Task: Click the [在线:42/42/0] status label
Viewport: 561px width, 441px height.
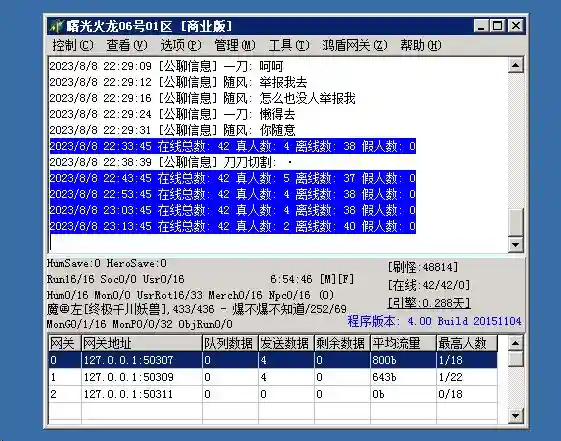Action: pos(429,285)
